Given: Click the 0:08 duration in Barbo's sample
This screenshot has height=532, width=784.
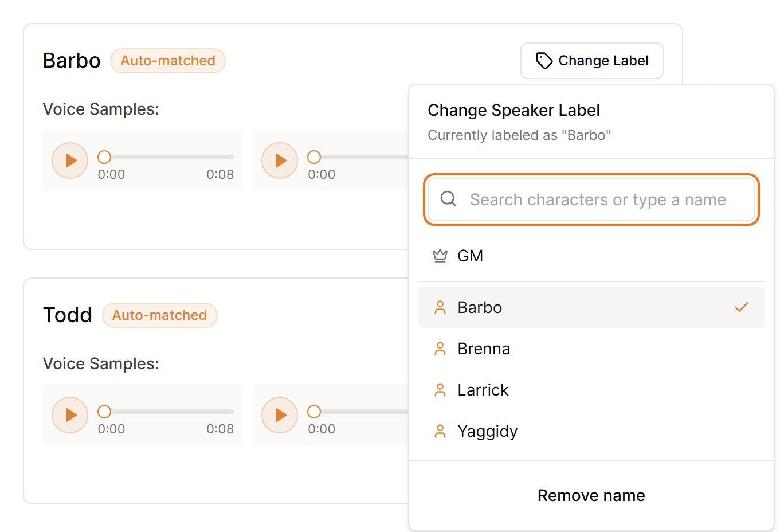Looking at the screenshot, I should pos(220,174).
